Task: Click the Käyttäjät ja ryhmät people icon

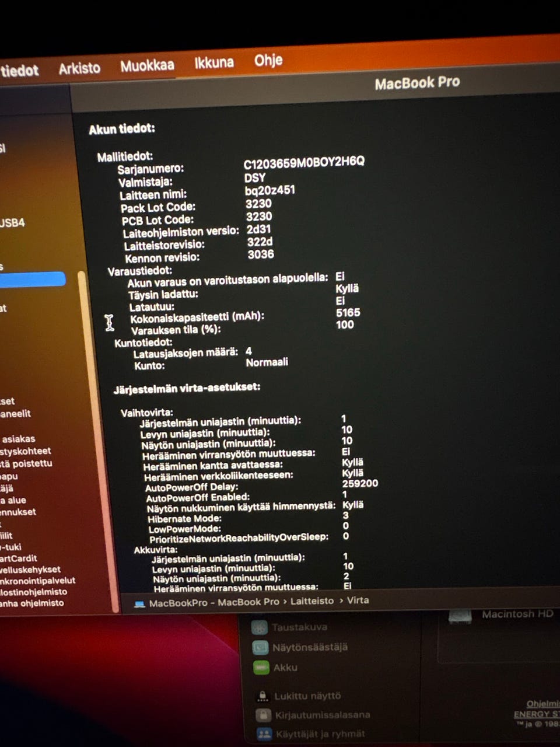Action: pyautogui.click(x=265, y=734)
